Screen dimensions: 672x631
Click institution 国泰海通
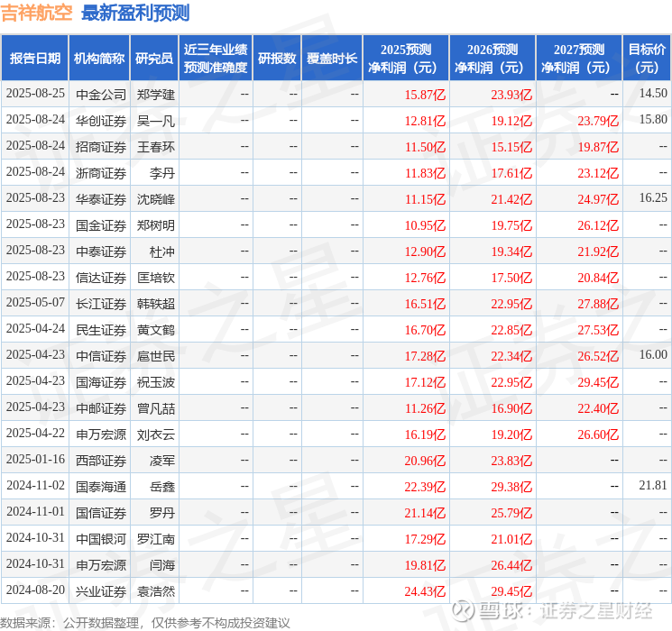(x=101, y=486)
